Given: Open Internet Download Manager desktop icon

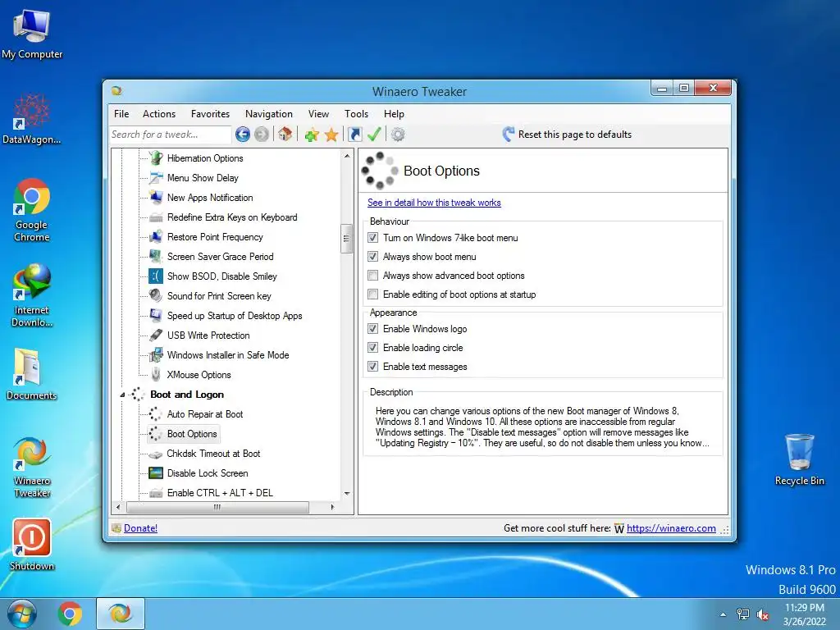Looking at the screenshot, I should (x=32, y=295).
